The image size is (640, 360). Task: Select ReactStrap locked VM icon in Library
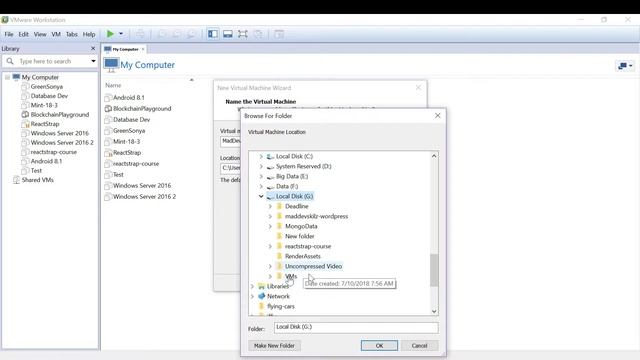25,124
